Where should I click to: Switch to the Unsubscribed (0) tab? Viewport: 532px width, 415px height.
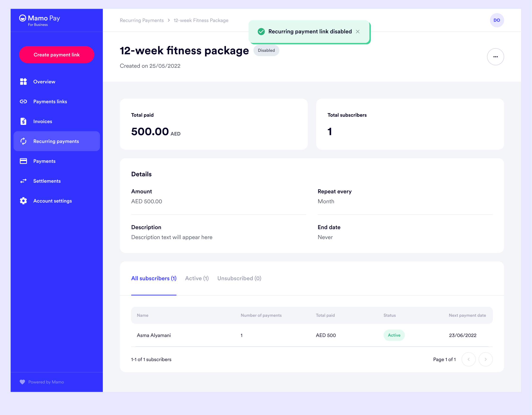[239, 278]
